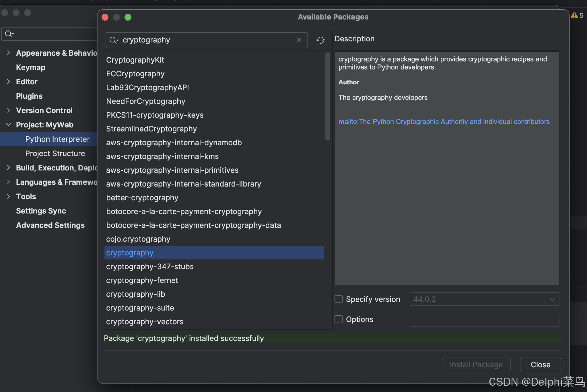Open the version 44.0.2 dropdown
The height and width of the screenshot is (392, 587).
tap(484, 299)
